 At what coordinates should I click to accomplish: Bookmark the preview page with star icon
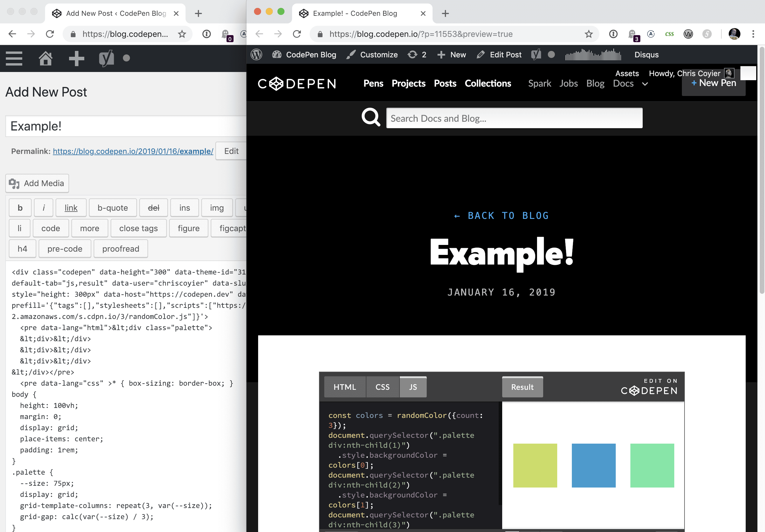[589, 34]
